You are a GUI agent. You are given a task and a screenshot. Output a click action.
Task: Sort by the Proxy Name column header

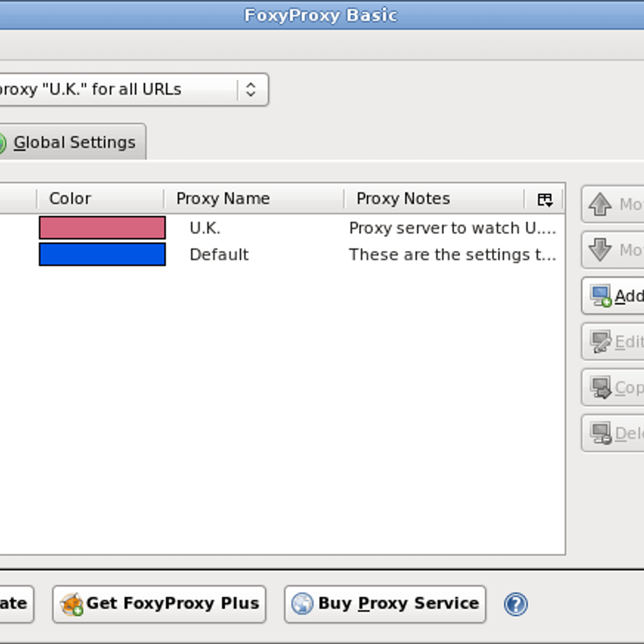pyautogui.click(x=254, y=199)
